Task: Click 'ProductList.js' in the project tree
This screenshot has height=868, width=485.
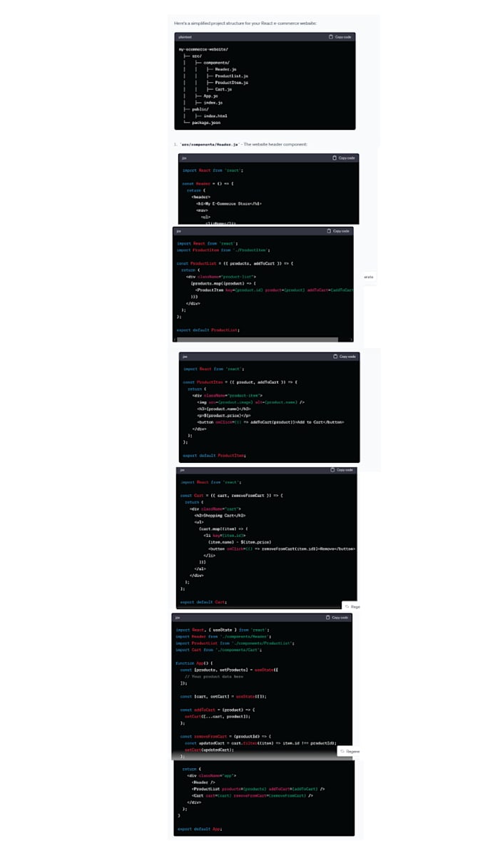Action: point(231,76)
